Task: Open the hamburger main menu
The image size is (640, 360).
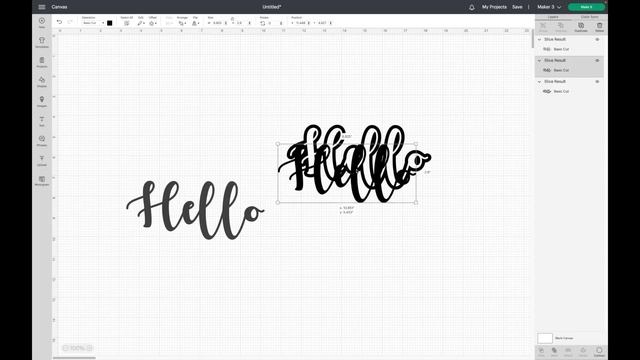Action: tap(42, 7)
